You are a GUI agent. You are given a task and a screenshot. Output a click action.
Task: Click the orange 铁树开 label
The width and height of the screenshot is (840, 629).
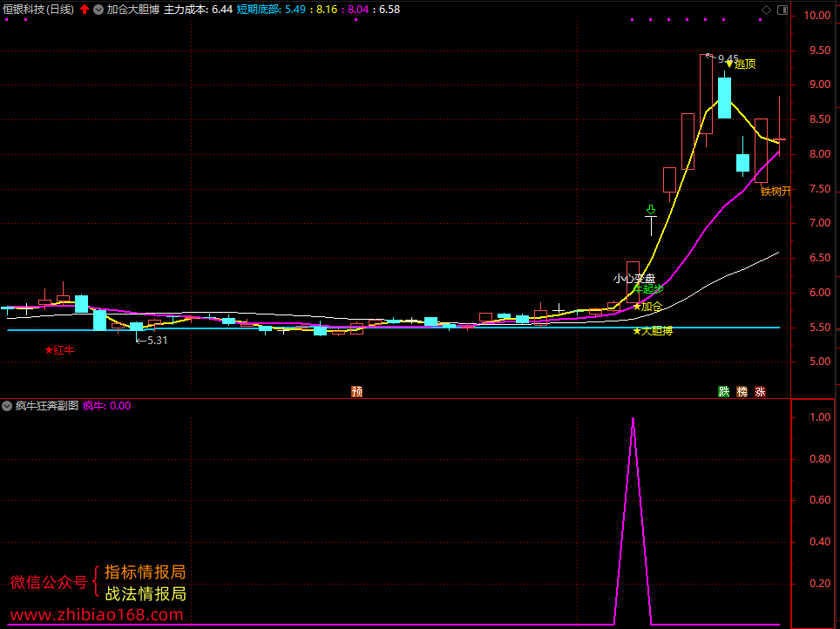pyautogui.click(x=776, y=192)
